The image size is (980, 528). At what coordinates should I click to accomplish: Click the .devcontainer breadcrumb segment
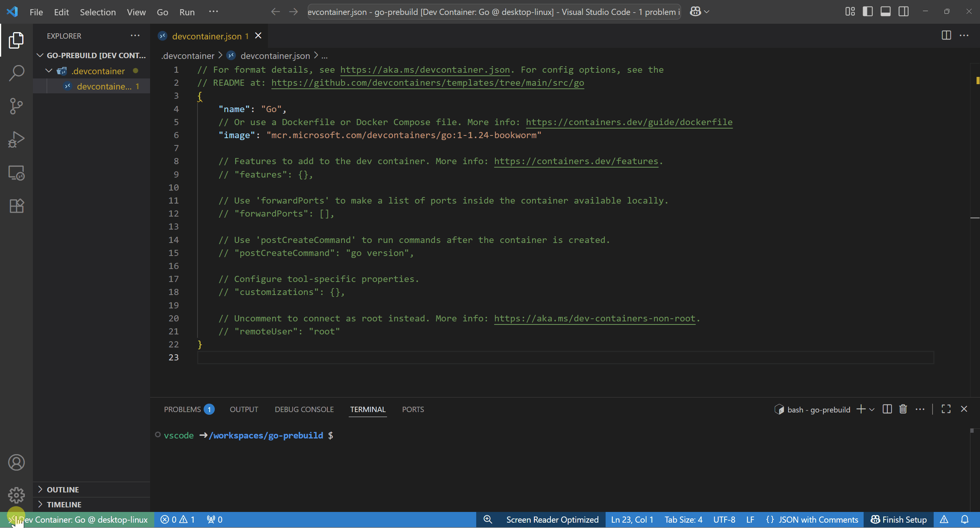tap(188, 56)
